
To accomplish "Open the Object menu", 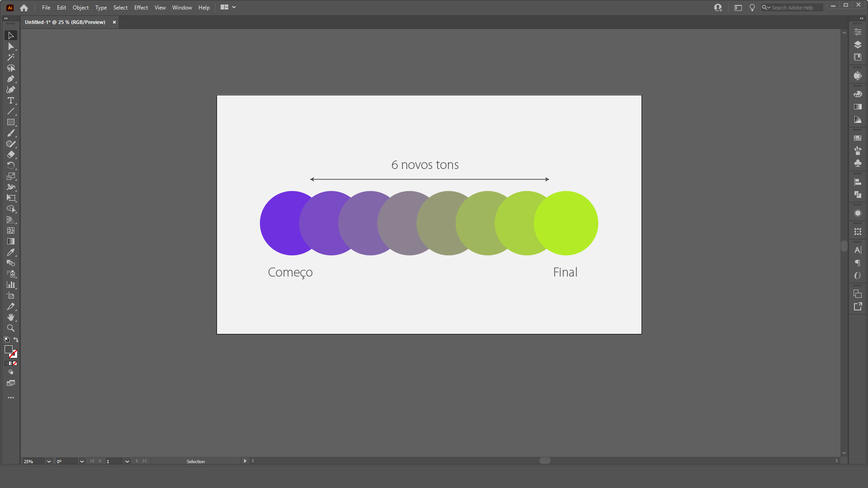I will (x=80, y=8).
